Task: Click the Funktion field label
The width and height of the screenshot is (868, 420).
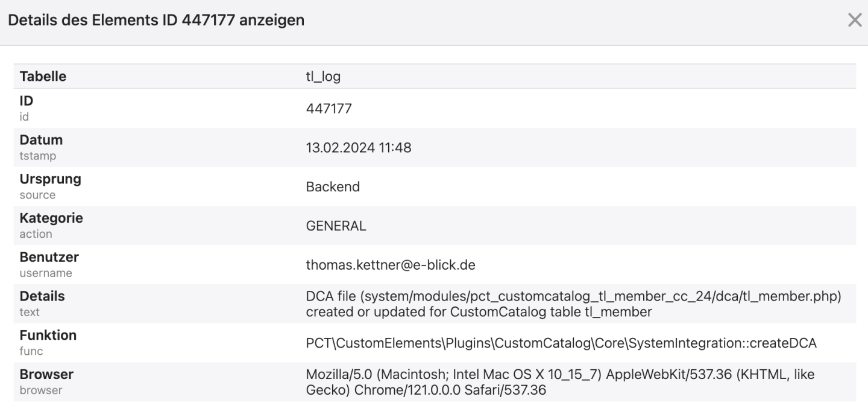Action: point(48,336)
